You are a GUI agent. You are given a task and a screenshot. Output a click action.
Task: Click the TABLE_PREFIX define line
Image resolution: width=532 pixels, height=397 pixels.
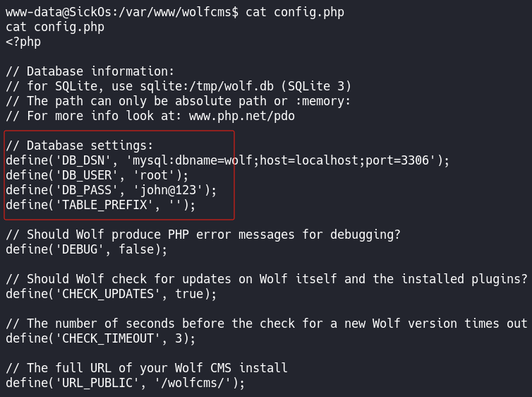click(x=101, y=205)
